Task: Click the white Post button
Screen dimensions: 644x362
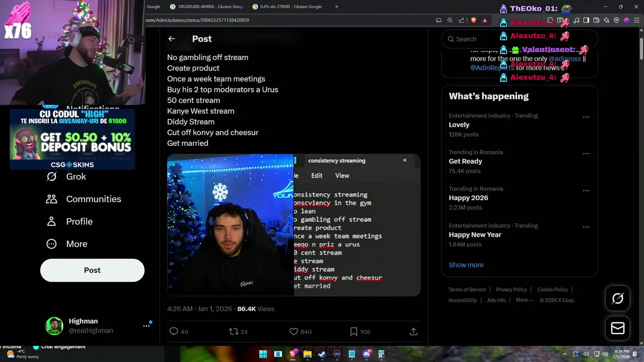Action: click(92, 270)
